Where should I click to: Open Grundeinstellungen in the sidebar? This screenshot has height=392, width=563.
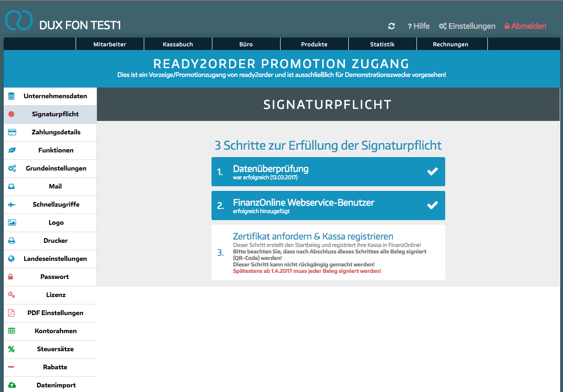click(x=50, y=169)
